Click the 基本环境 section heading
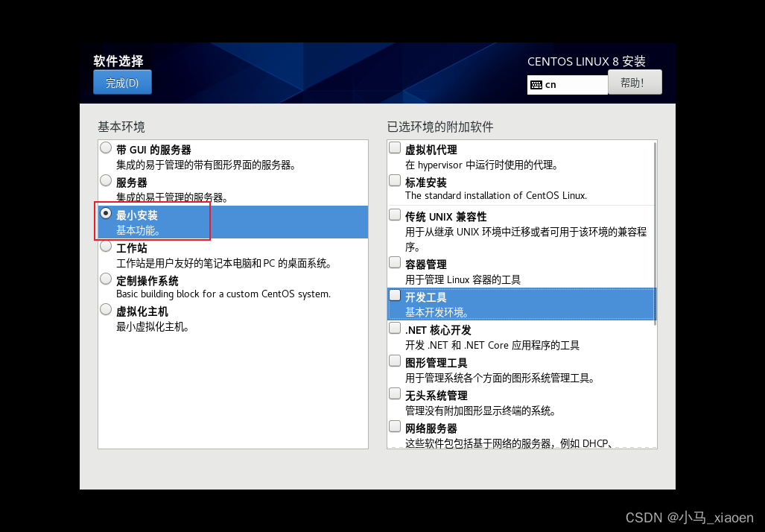 [x=121, y=127]
